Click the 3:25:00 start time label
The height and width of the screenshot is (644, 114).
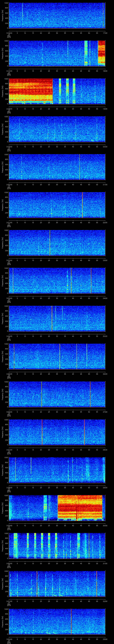click(x=9, y=374)
